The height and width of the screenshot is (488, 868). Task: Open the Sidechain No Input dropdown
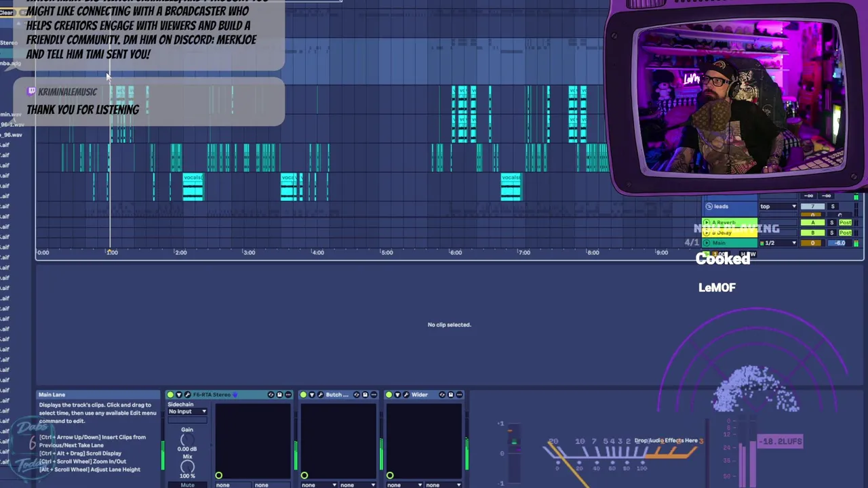(187, 411)
